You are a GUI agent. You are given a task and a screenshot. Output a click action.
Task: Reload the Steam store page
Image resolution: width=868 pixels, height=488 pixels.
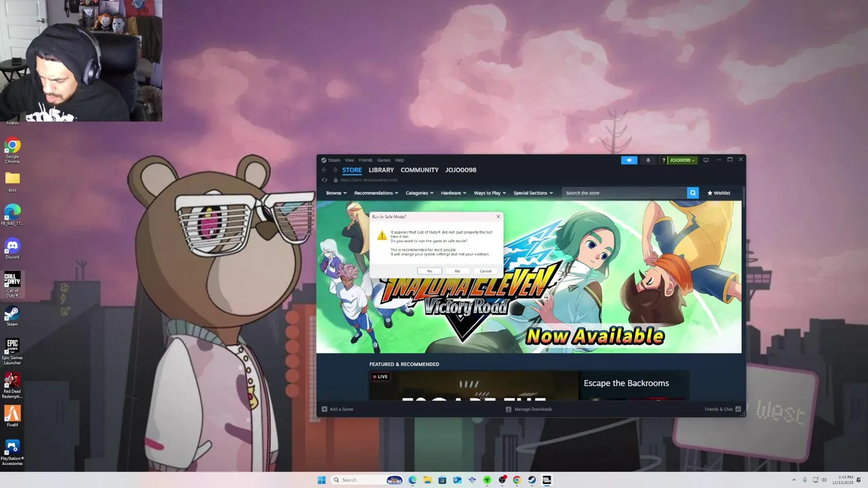[x=325, y=180]
